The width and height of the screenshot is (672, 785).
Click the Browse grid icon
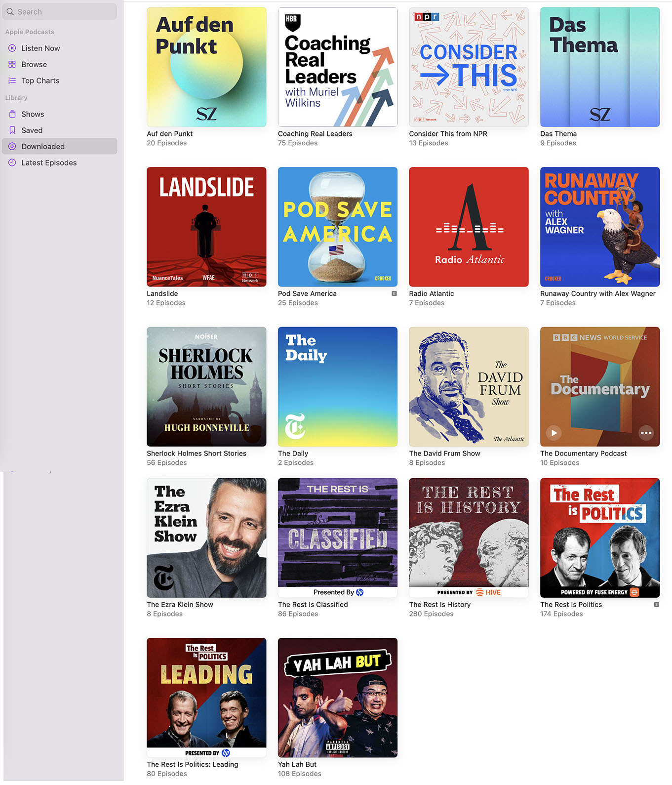[12, 64]
